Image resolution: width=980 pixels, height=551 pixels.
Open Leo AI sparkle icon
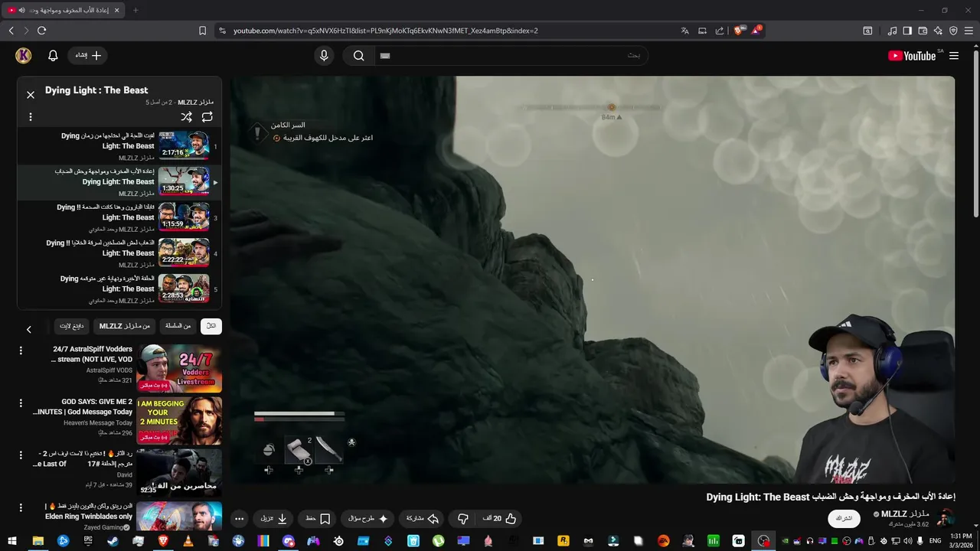[x=938, y=31]
